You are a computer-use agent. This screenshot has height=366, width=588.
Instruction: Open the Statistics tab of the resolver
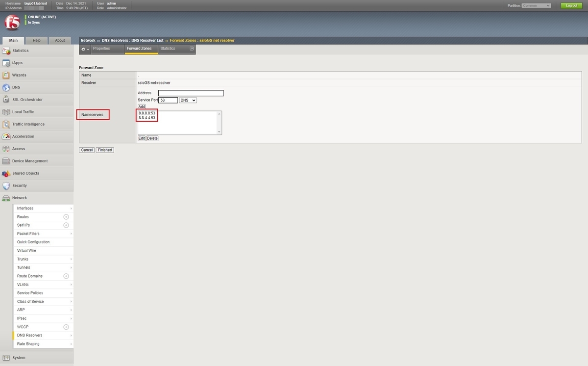(168, 48)
